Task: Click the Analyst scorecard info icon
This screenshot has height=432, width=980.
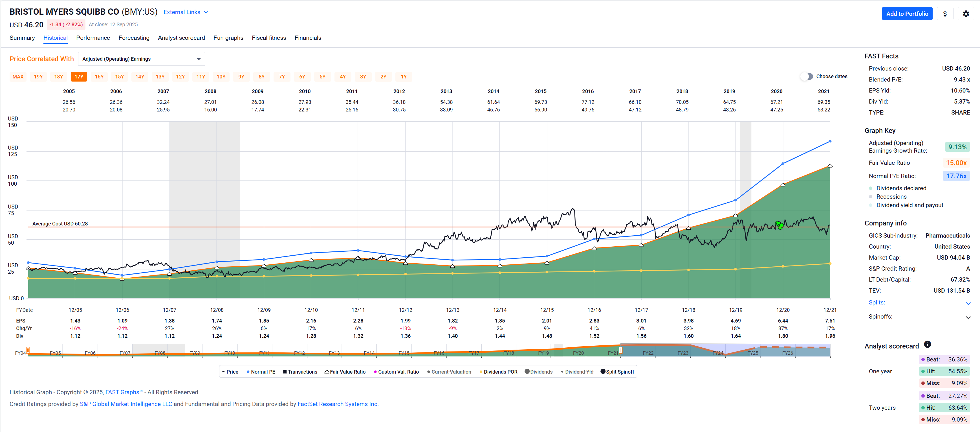Action: click(x=928, y=345)
